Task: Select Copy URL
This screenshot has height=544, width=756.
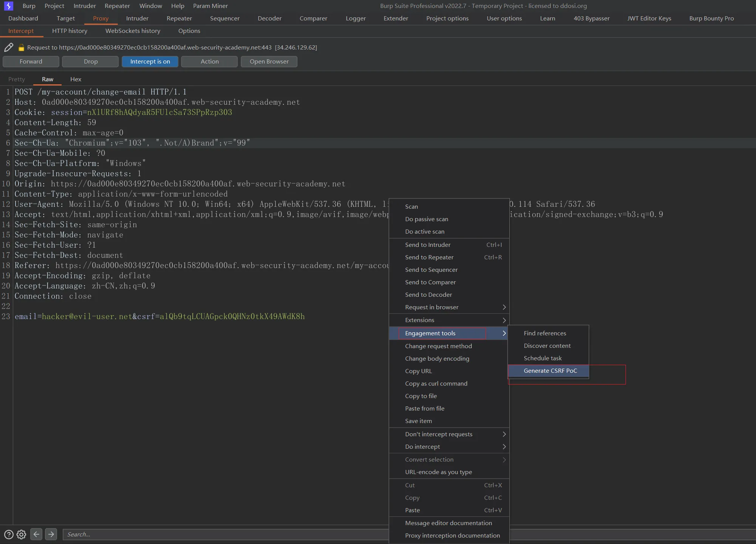Action: pyautogui.click(x=449, y=371)
